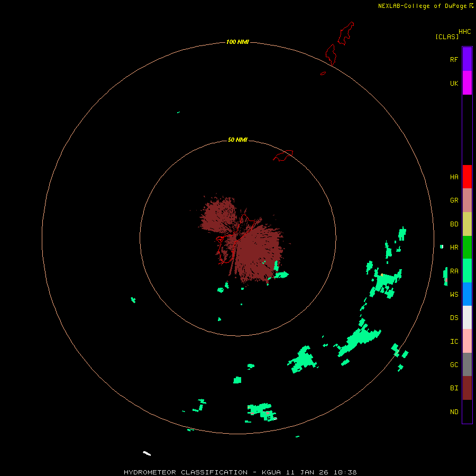Image resolution: width=476 pixels, height=476 pixels.
Task: Select the WS blue legend swatch
Action: coord(467,294)
